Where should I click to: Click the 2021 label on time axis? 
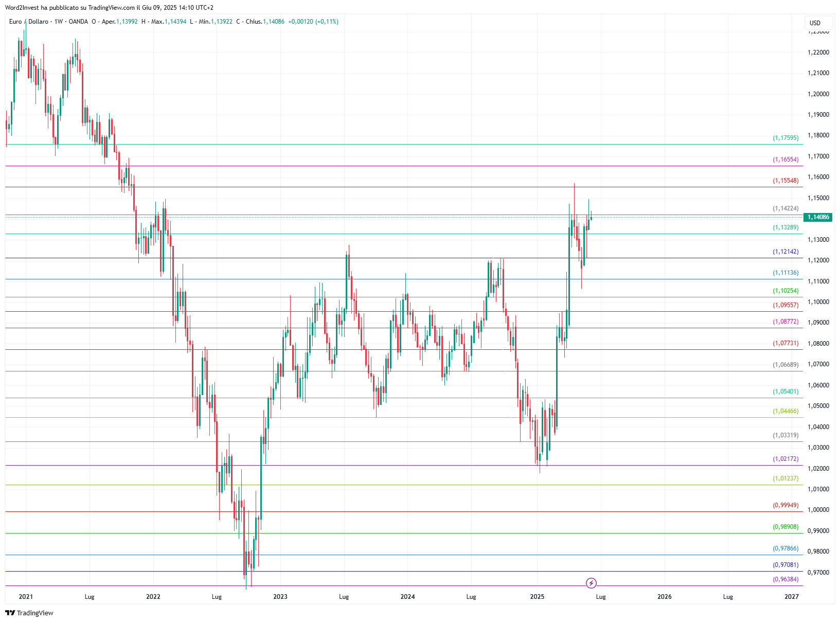coord(26,597)
